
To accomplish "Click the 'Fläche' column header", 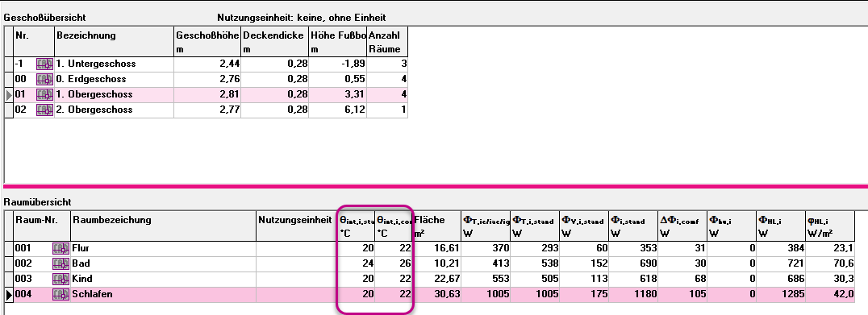I will click(436, 226).
